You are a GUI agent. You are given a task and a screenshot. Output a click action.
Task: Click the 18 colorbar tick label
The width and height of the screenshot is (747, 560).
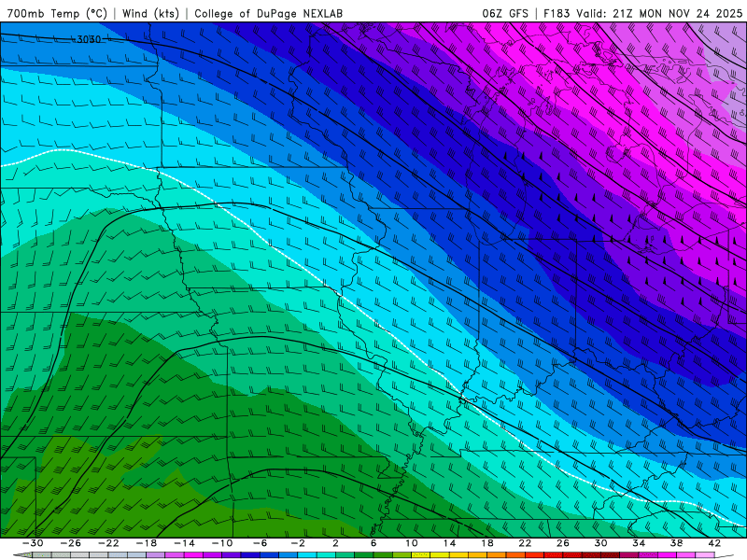tap(487, 543)
